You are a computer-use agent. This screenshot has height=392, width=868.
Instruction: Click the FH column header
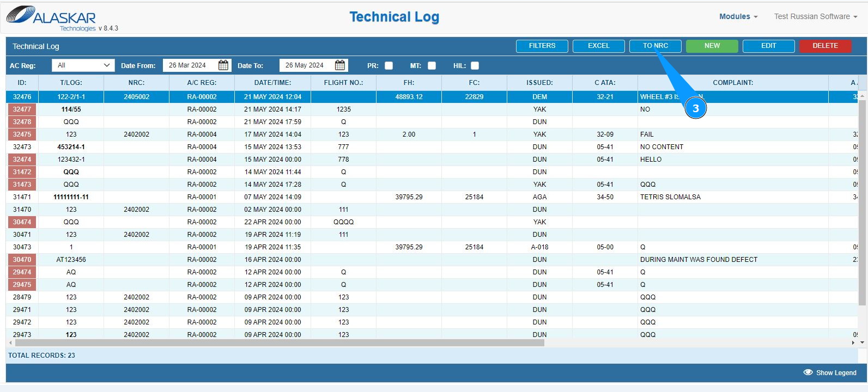pyautogui.click(x=409, y=83)
